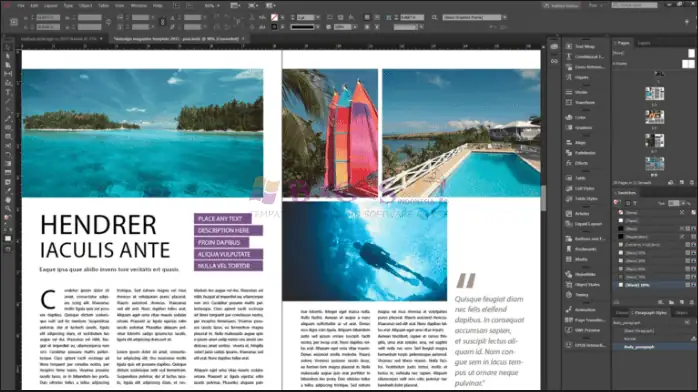Viewport: 698px width, 392px height.
Task: Open the Hyperlinks panel
Action: pyautogui.click(x=580, y=275)
